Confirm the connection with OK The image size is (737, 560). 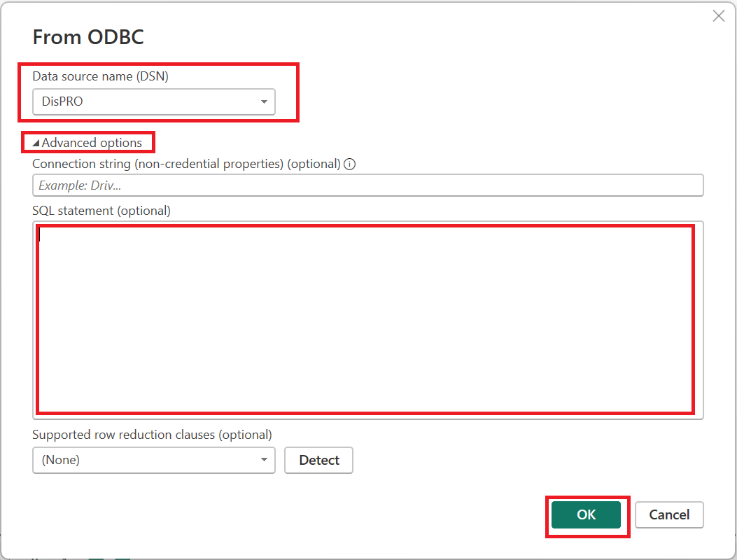pyautogui.click(x=587, y=514)
